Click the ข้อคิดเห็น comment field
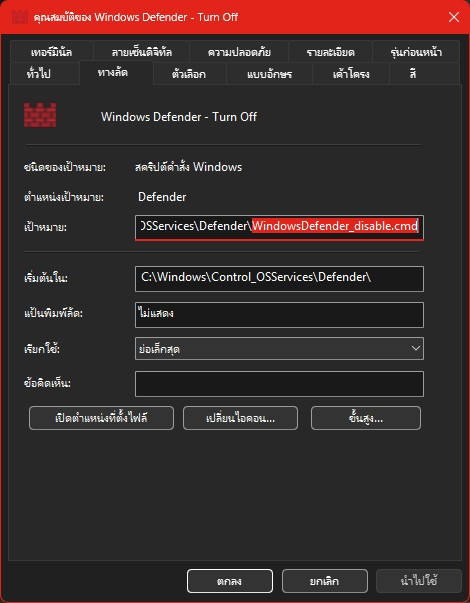 tap(279, 383)
